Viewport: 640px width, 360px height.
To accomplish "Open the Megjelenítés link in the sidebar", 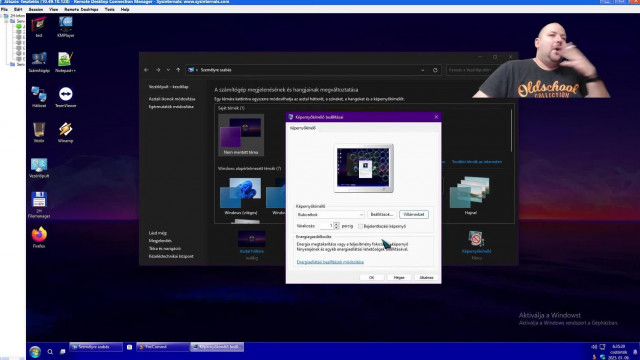I will tap(160, 241).
